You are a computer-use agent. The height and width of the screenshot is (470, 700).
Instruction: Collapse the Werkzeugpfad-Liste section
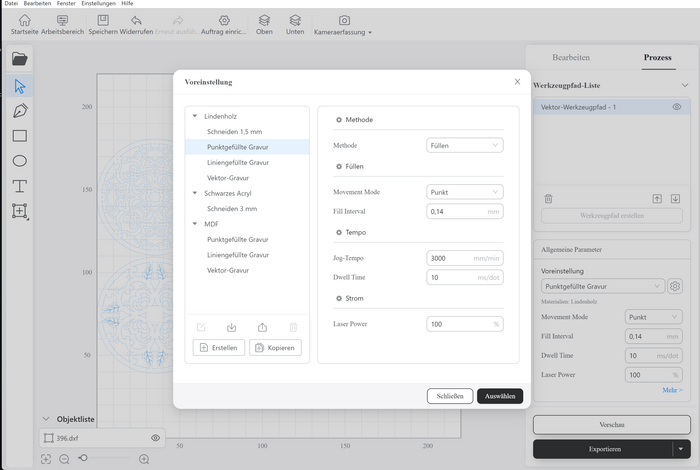point(685,85)
